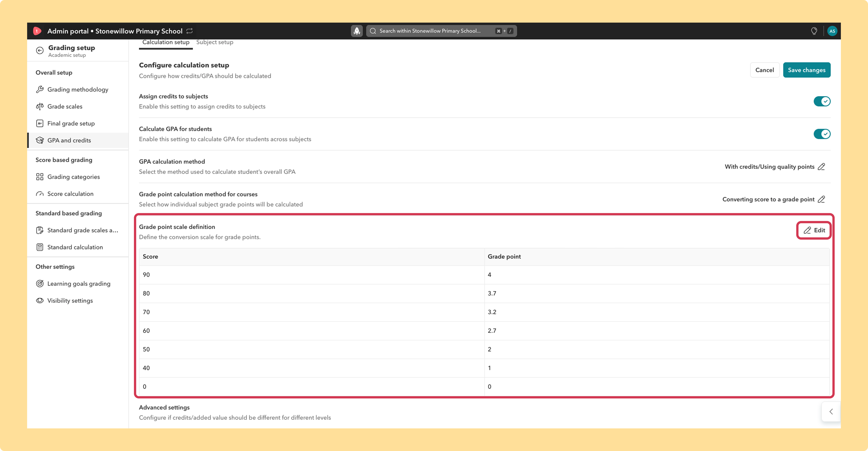The height and width of the screenshot is (451, 868).
Task: Click the Final grade setup icon
Action: [40, 123]
